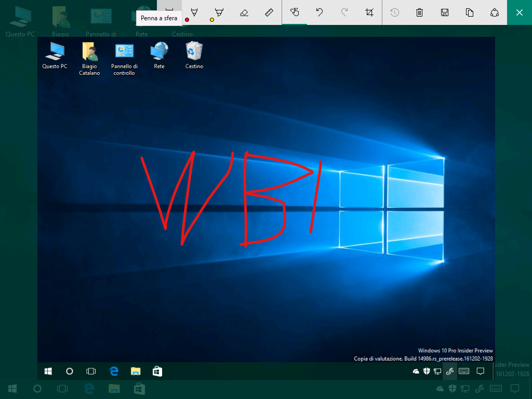
Task: Click the Action Center icon in the sketched tray
Action: 481,371
